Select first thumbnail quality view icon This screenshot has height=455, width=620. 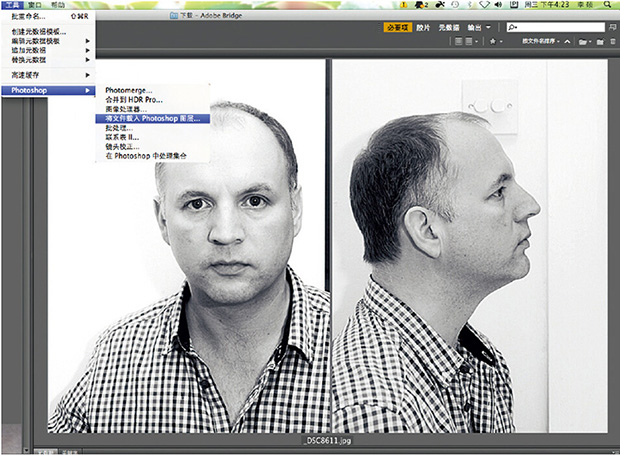point(459,41)
